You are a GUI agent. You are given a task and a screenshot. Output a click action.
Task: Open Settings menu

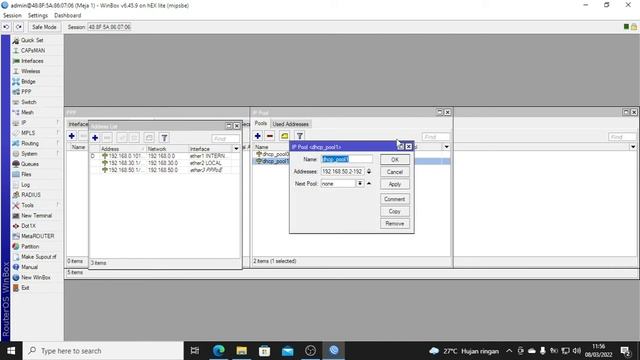click(38, 16)
